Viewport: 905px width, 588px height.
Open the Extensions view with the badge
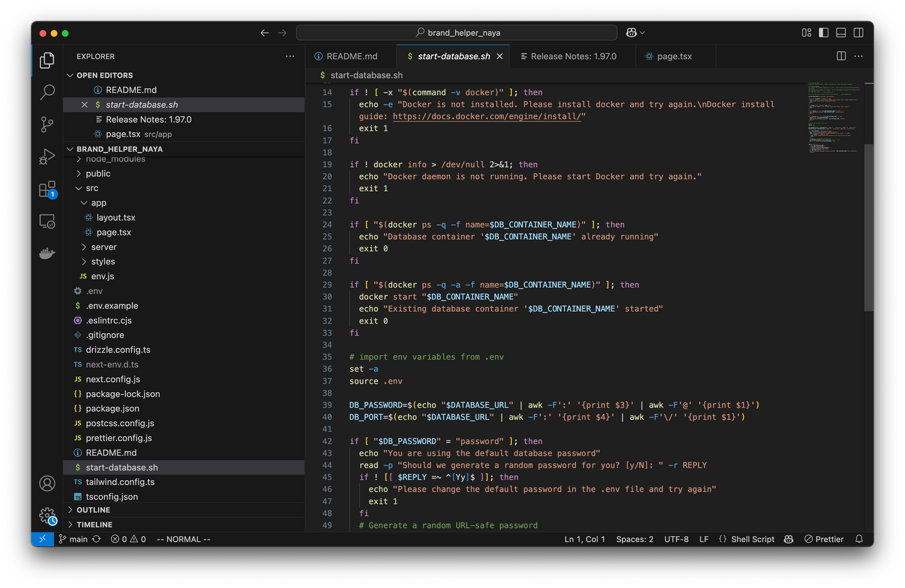coord(46,189)
